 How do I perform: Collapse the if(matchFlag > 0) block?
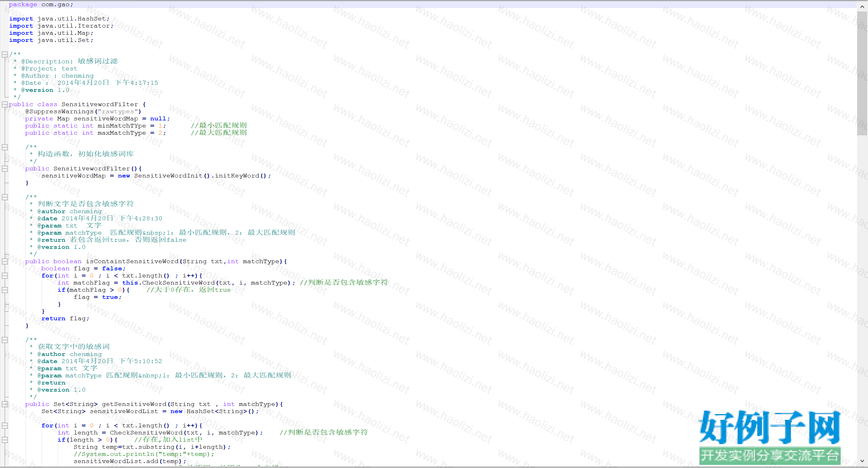5,290
